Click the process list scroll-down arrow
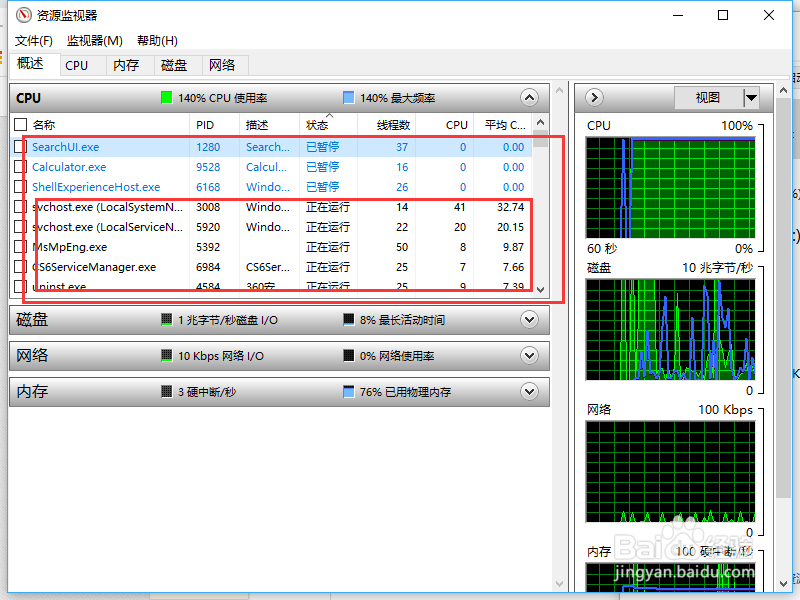800x600 pixels. [541, 289]
